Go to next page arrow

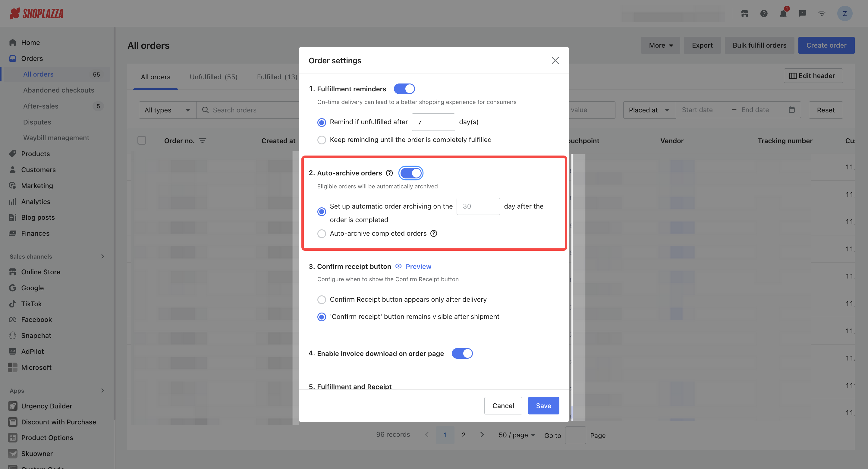pos(482,435)
